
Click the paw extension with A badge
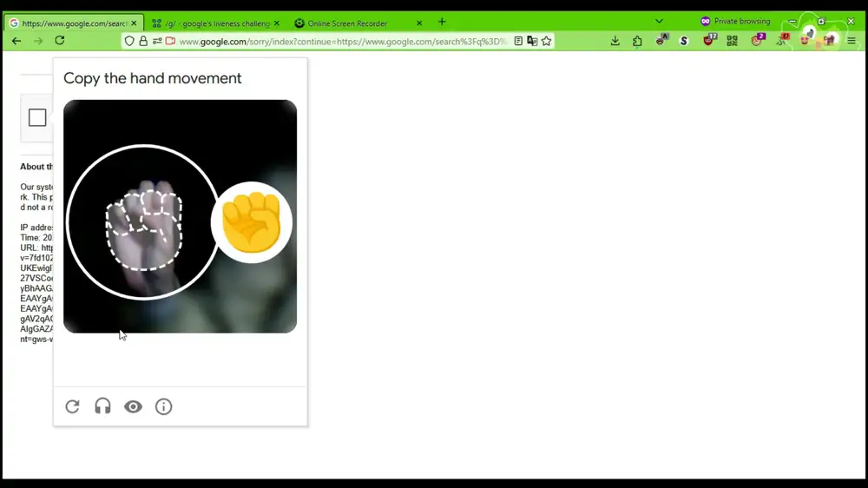tap(661, 39)
